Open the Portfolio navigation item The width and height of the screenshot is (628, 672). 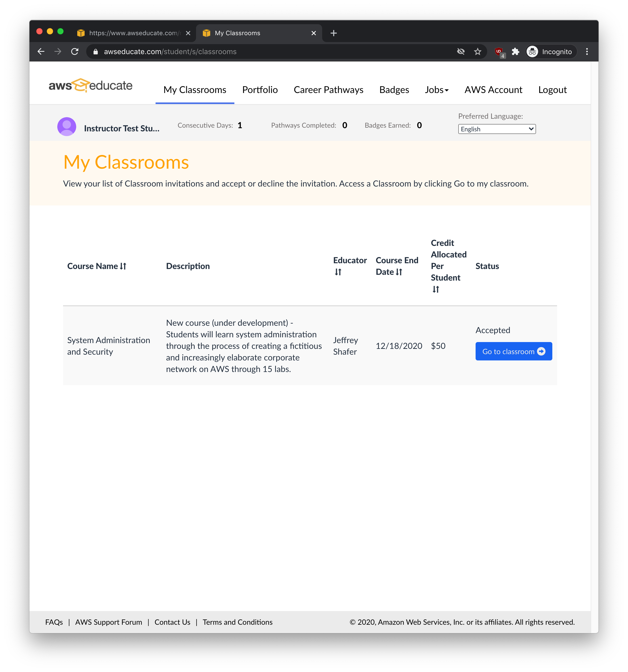[260, 90]
